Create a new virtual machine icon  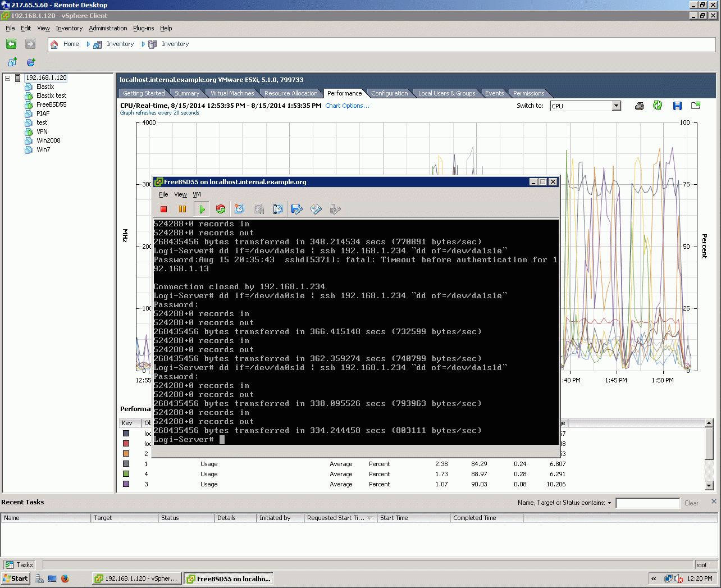pyautogui.click(x=12, y=62)
